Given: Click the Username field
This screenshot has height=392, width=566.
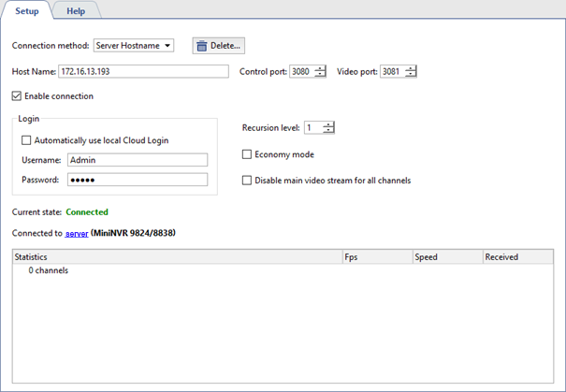Looking at the screenshot, I should click(x=137, y=160).
